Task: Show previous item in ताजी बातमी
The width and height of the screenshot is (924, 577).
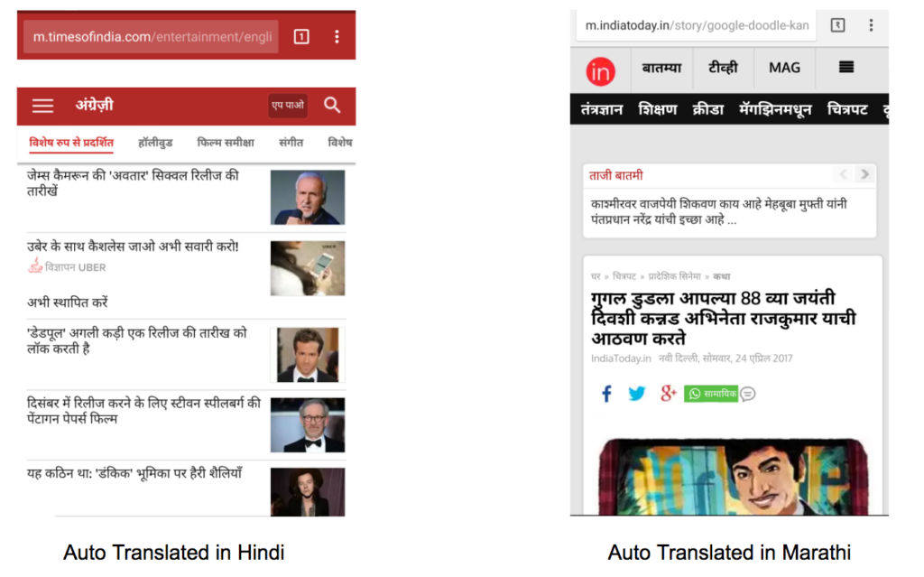Action: (844, 174)
